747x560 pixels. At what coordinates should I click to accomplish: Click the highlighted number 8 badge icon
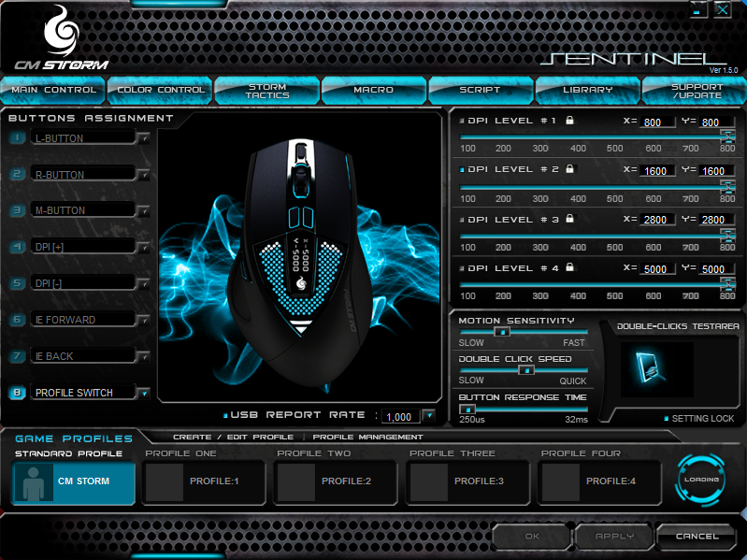coord(17,393)
